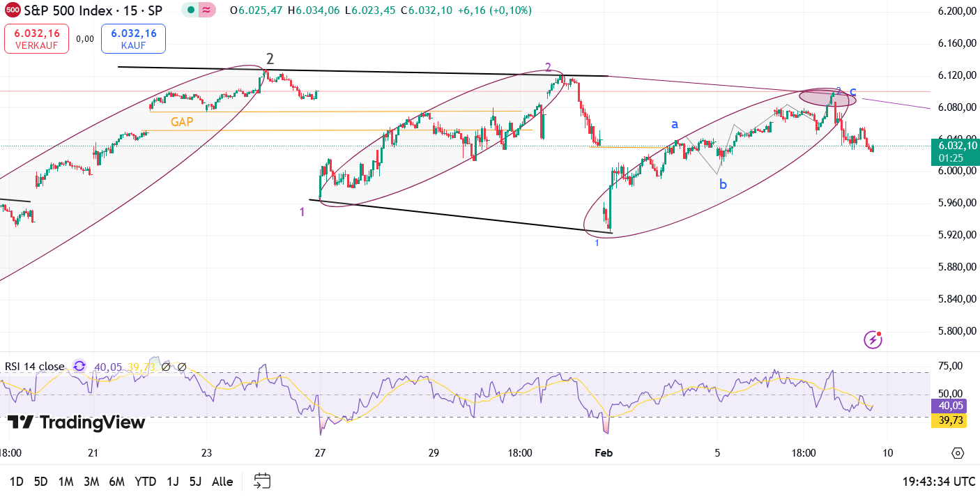Screen dimensions: 980x497
Task: Switch range to 1D
Action: (16, 481)
